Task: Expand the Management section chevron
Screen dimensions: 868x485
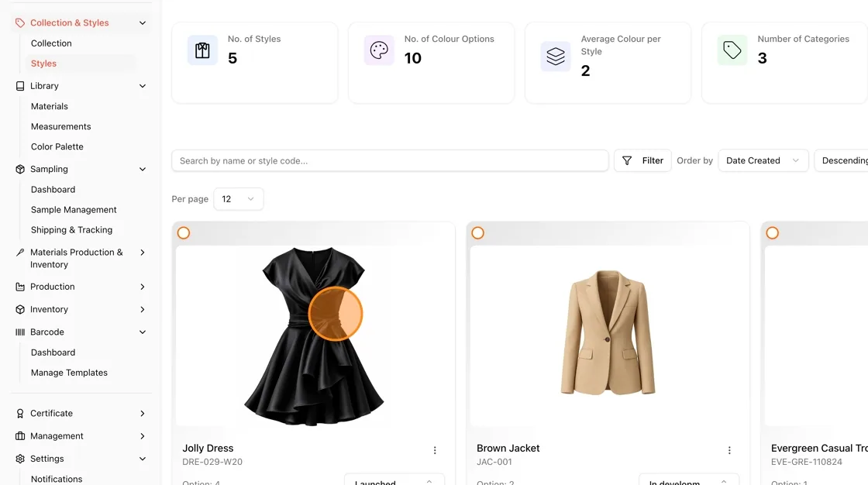Action: tap(143, 436)
